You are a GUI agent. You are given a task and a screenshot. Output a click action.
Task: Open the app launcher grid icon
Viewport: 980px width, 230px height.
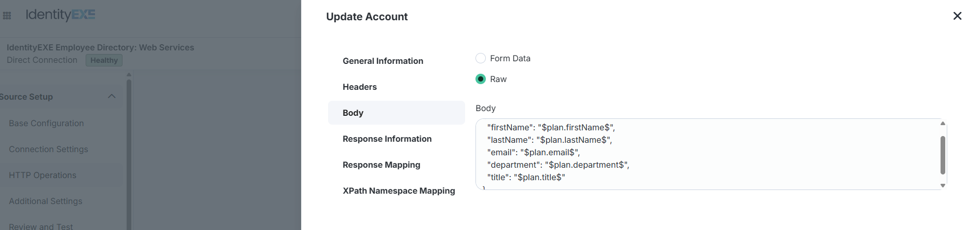point(7,16)
